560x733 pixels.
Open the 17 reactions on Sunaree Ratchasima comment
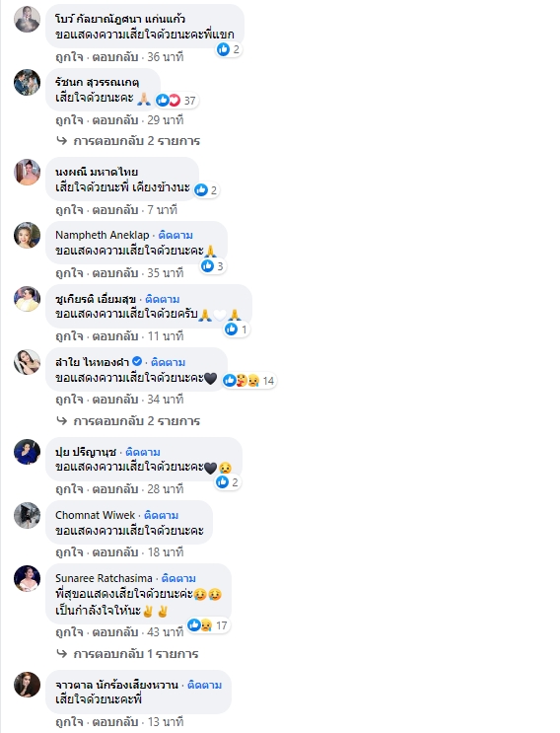tap(208, 625)
